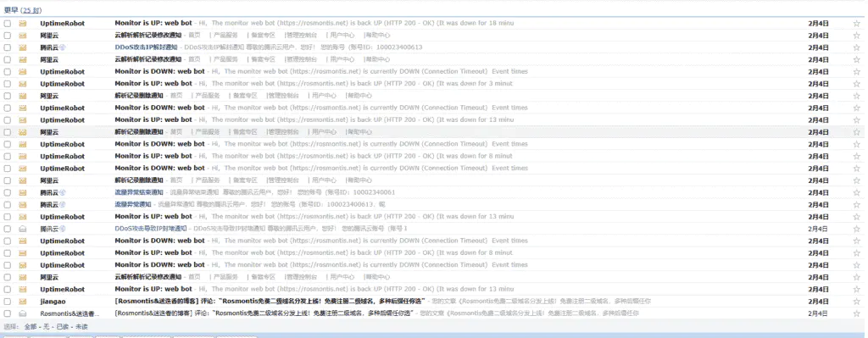Click envelope icon of 流量异常结束通知 email
This screenshot has height=338, width=868.
point(23,192)
